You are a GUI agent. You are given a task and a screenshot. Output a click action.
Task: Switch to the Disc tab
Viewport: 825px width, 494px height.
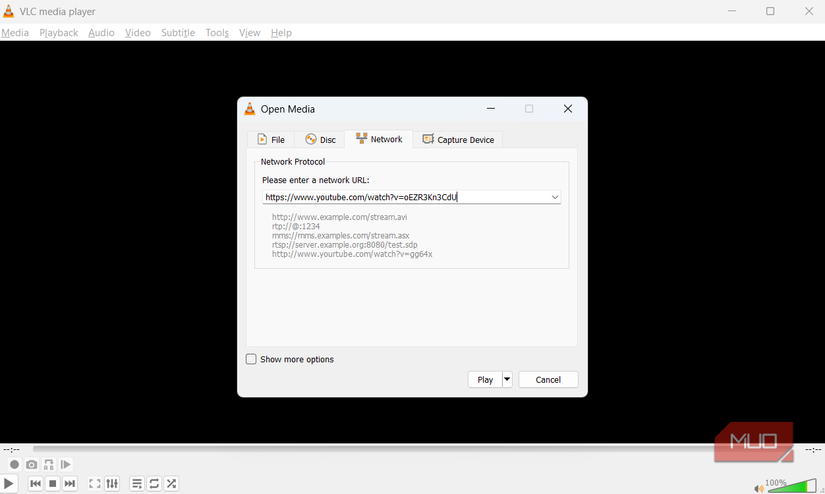(x=320, y=139)
